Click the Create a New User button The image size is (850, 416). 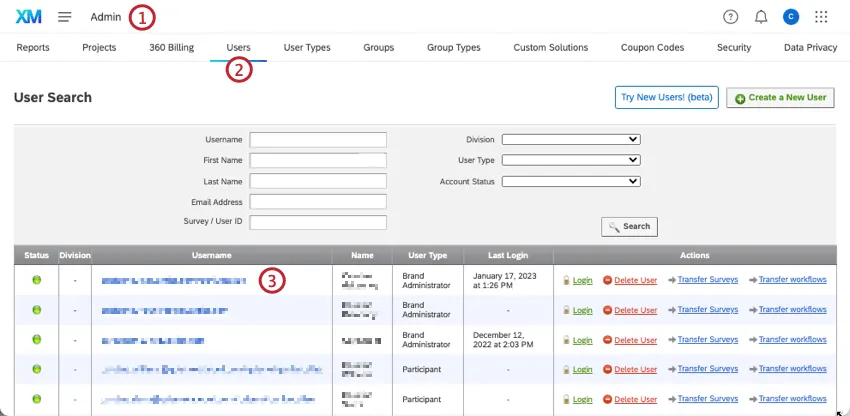tap(780, 97)
